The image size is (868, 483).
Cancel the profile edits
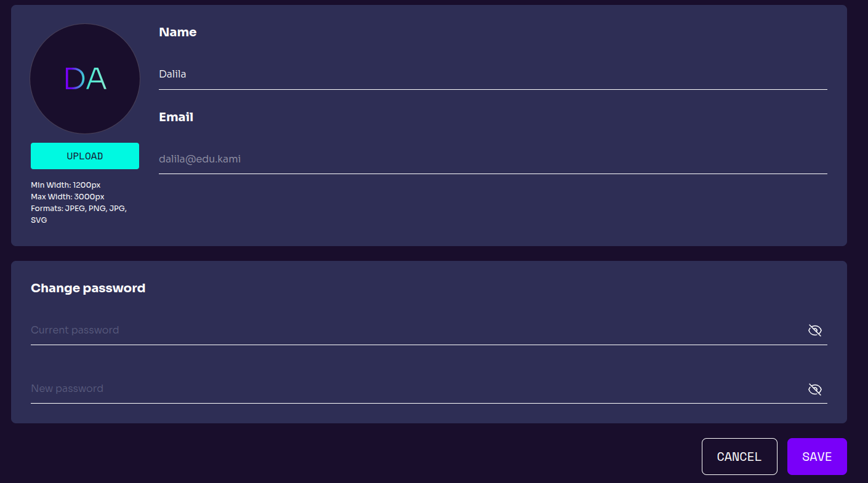pyautogui.click(x=739, y=457)
